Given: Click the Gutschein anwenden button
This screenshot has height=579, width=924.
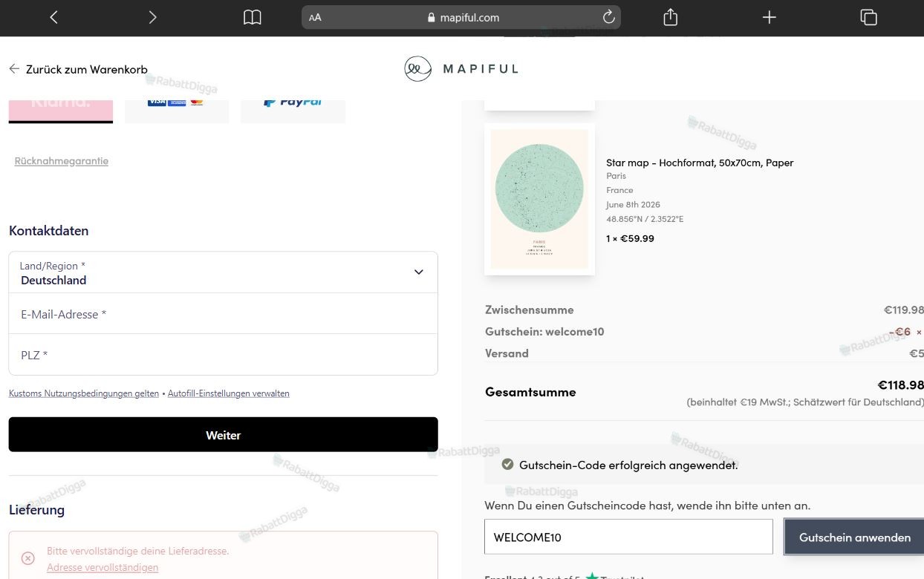Looking at the screenshot, I should (854, 537).
